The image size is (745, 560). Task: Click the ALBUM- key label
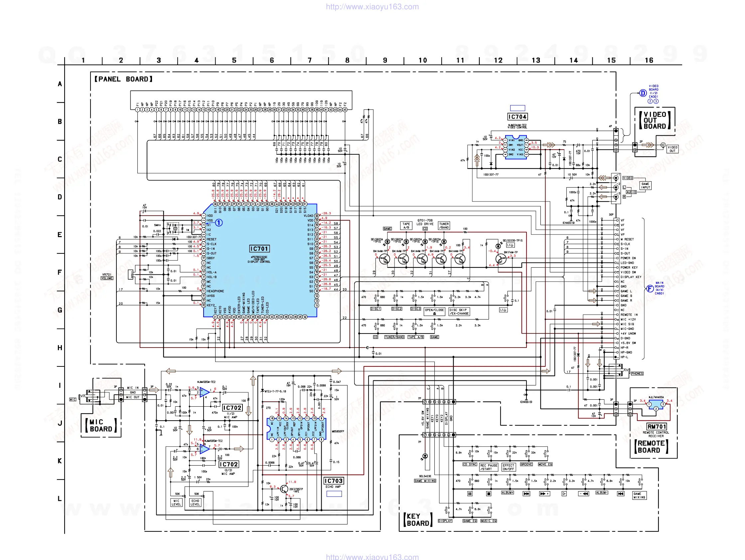pos(602,492)
